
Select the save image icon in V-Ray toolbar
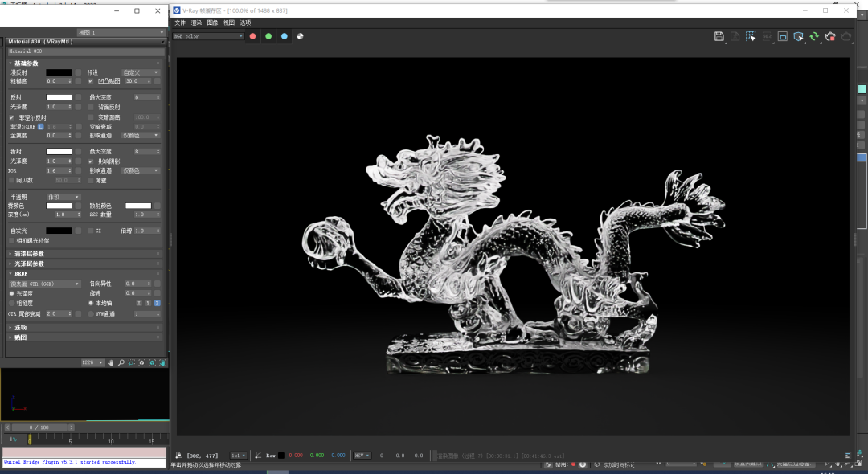pyautogui.click(x=720, y=36)
